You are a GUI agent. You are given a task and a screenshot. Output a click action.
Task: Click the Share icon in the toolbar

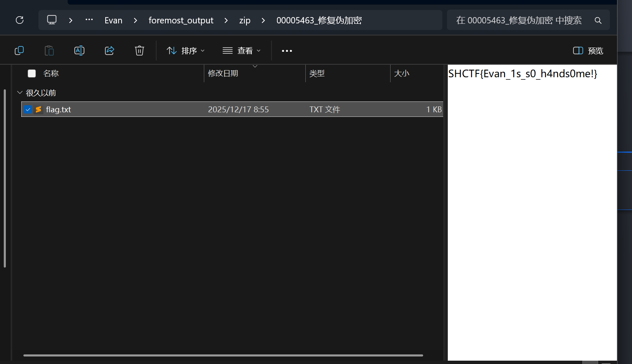coord(109,51)
